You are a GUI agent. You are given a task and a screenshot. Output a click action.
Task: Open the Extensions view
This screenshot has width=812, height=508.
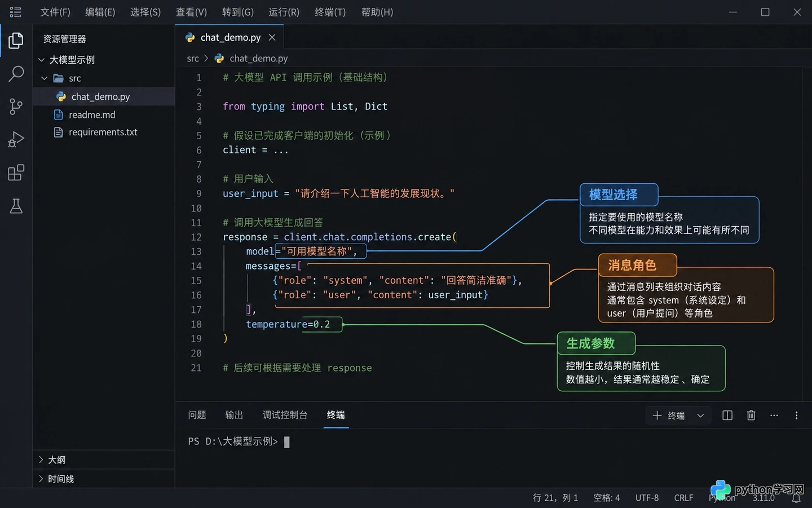(16, 173)
